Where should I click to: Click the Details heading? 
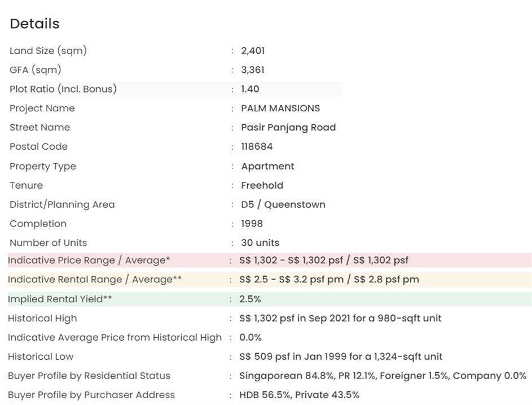pos(34,24)
